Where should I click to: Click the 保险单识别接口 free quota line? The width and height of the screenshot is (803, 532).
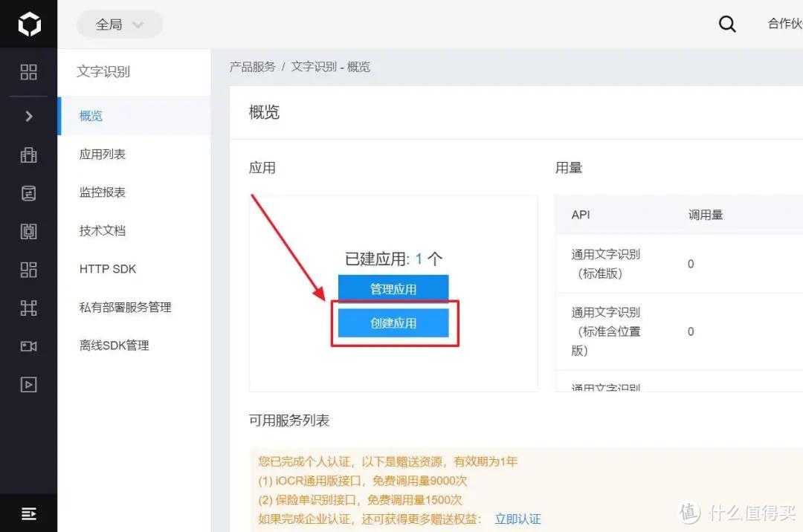(x=360, y=500)
